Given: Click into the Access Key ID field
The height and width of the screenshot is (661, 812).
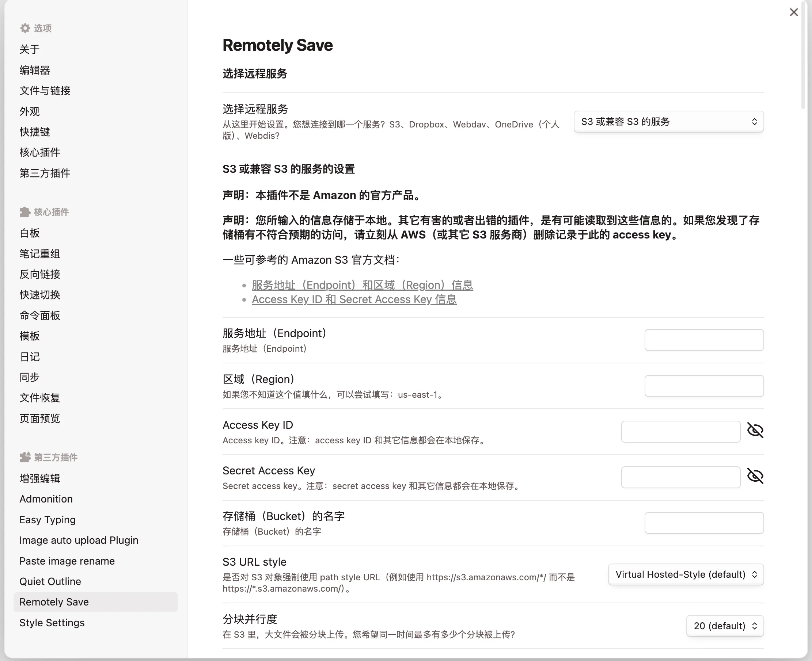Looking at the screenshot, I should pyautogui.click(x=680, y=432).
